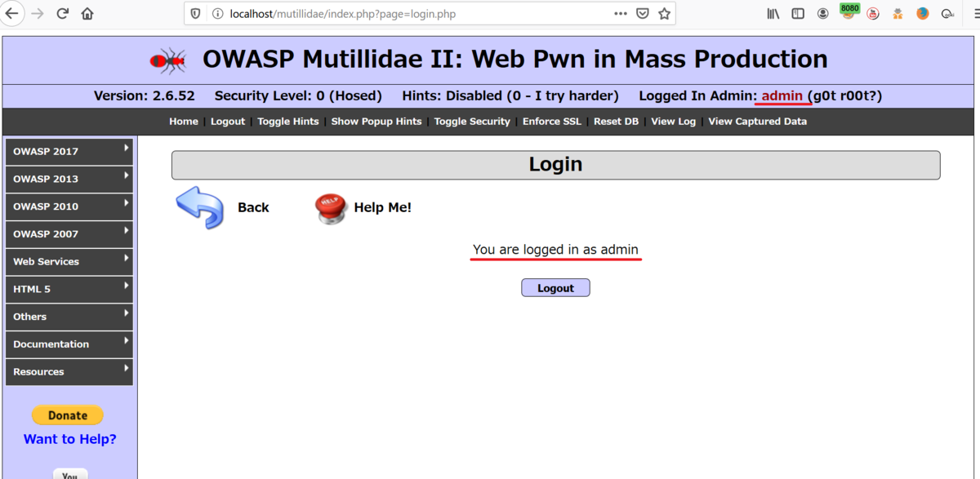The height and width of the screenshot is (479, 980).
Task: Open View Log menu item
Action: pyautogui.click(x=673, y=122)
